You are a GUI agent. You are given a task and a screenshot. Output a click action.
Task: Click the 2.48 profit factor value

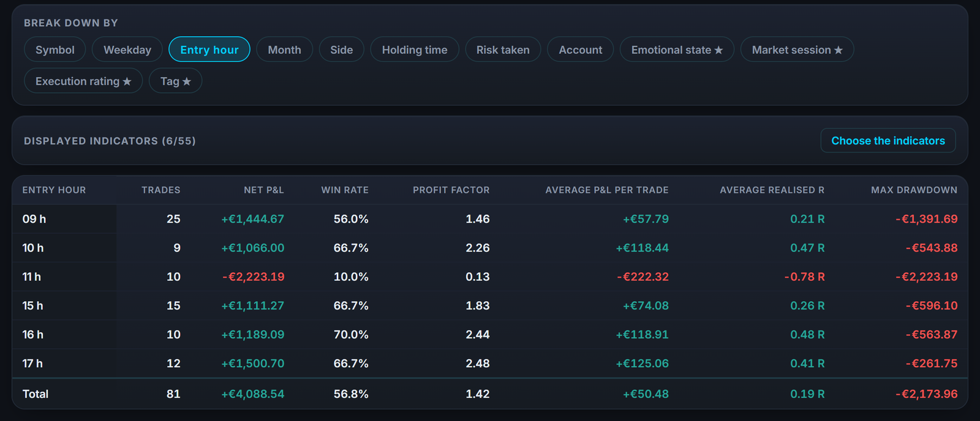point(478,363)
